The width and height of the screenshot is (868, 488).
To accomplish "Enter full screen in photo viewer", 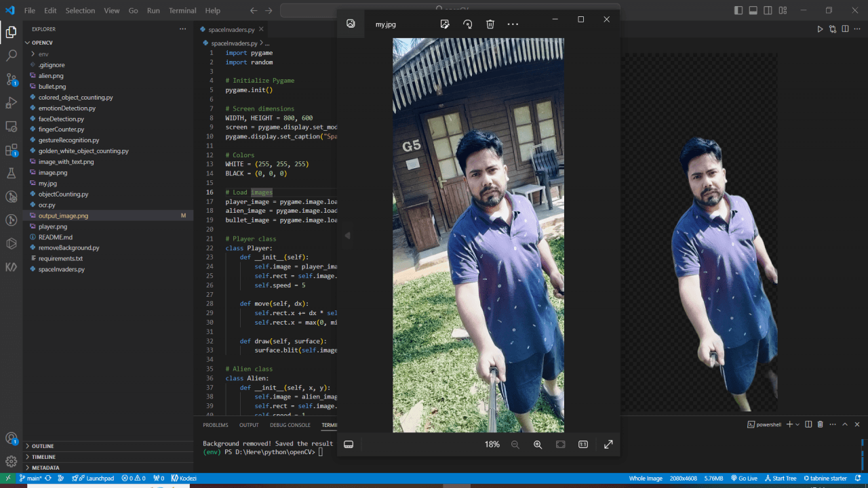I will [608, 445].
